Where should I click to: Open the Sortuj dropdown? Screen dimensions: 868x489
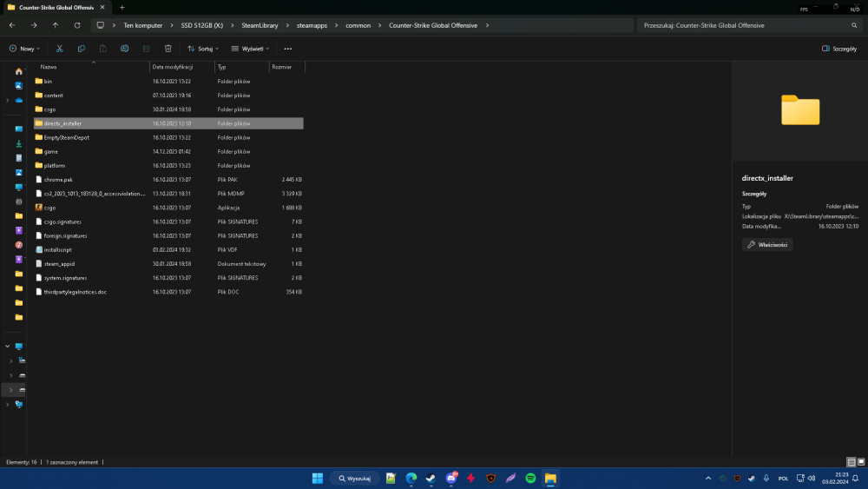203,49
